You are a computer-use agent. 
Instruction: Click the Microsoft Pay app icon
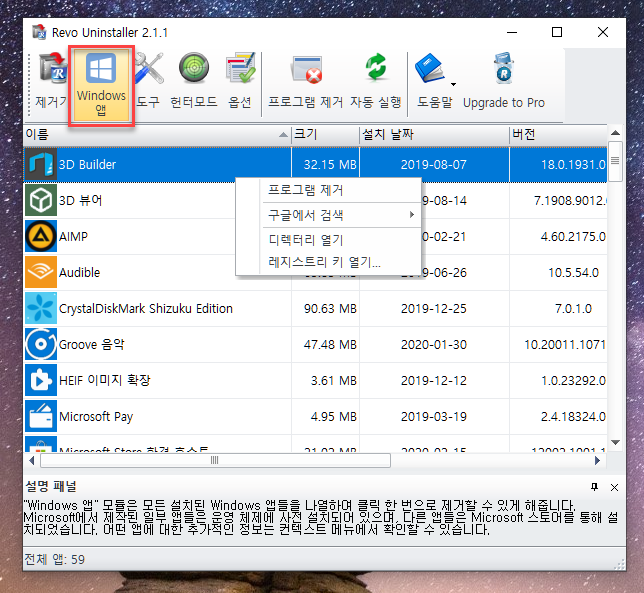click(x=41, y=416)
